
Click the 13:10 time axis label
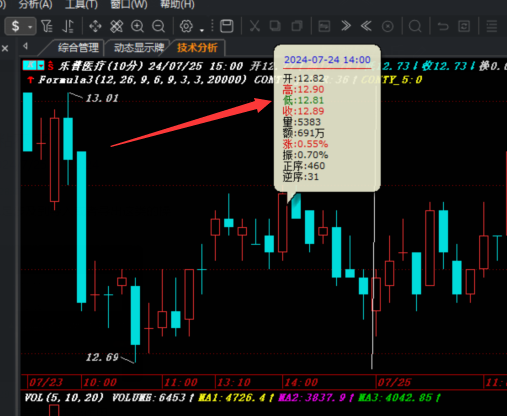pos(234,382)
